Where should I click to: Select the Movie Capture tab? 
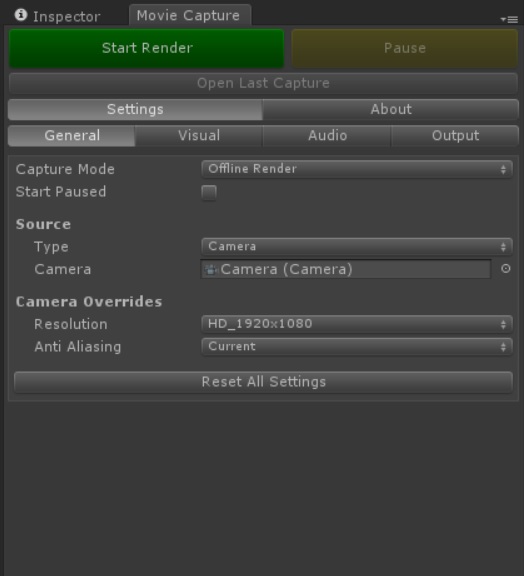pos(190,15)
